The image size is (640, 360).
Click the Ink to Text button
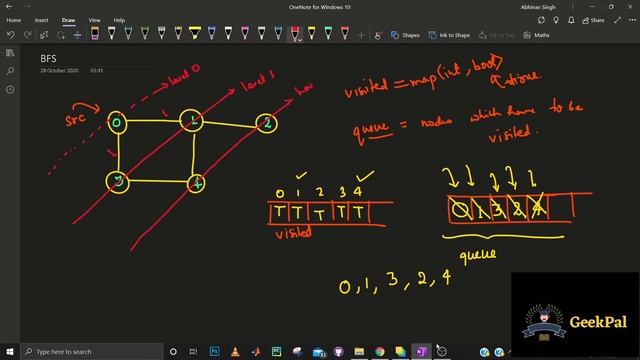(497, 36)
